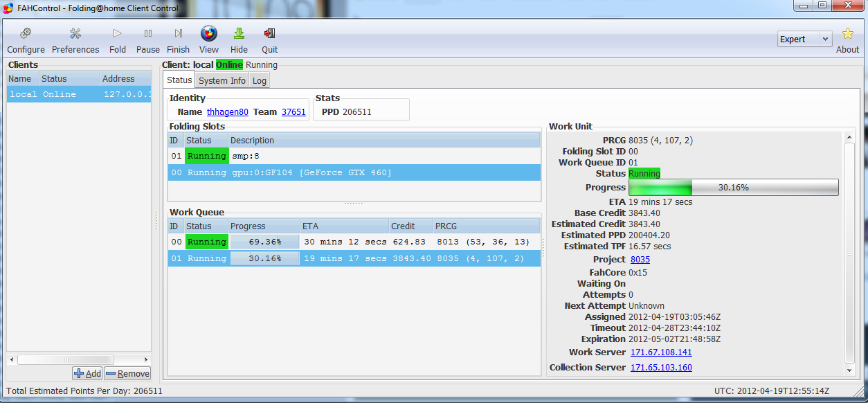Click Total Estimated Points Per Day text

coord(84,391)
